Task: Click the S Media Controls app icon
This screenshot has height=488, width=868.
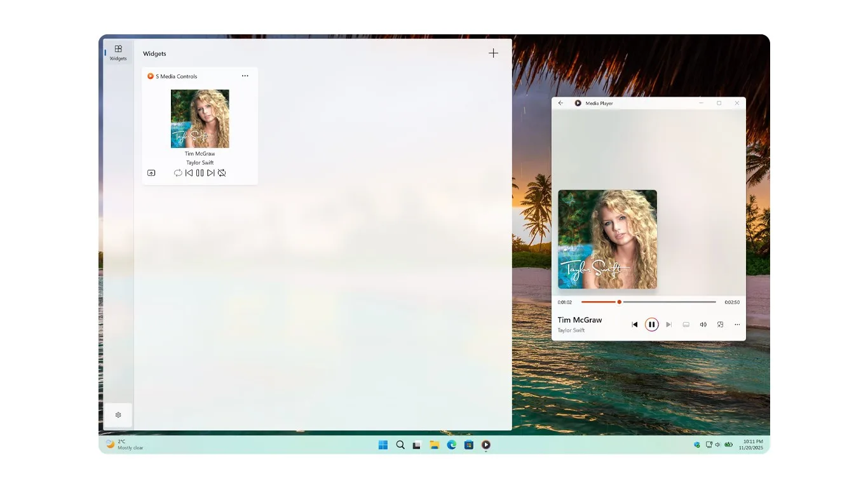Action: click(151, 76)
